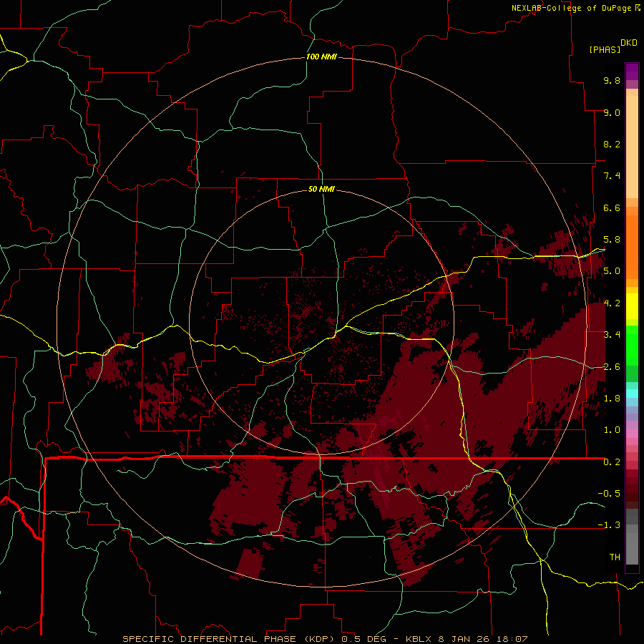Click the 1.0 value on the scale
This screenshot has height=644, width=644.
(x=612, y=430)
